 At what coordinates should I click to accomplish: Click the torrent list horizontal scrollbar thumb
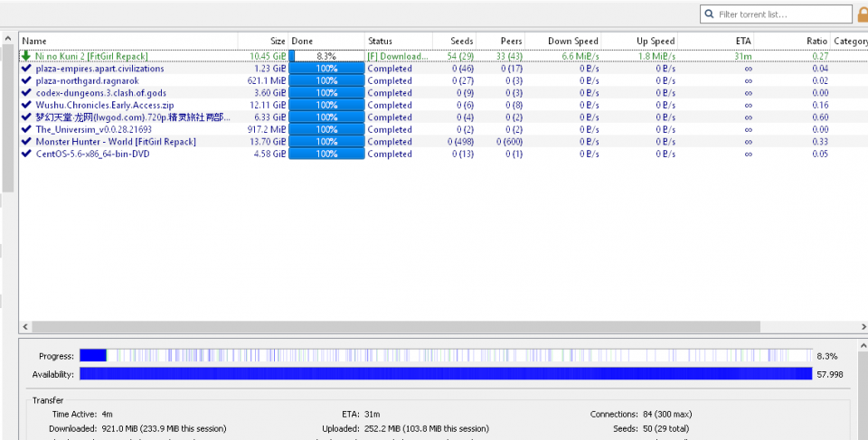coord(396,327)
